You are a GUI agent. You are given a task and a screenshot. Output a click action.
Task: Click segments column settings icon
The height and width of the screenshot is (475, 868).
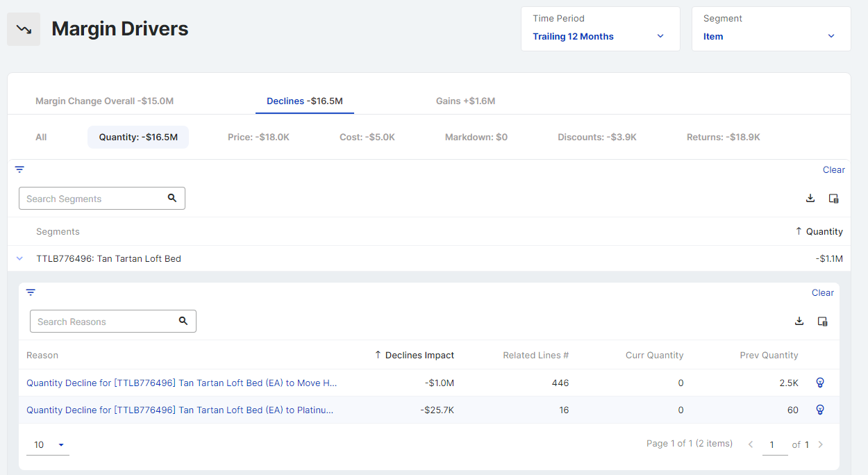click(x=833, y=199)
